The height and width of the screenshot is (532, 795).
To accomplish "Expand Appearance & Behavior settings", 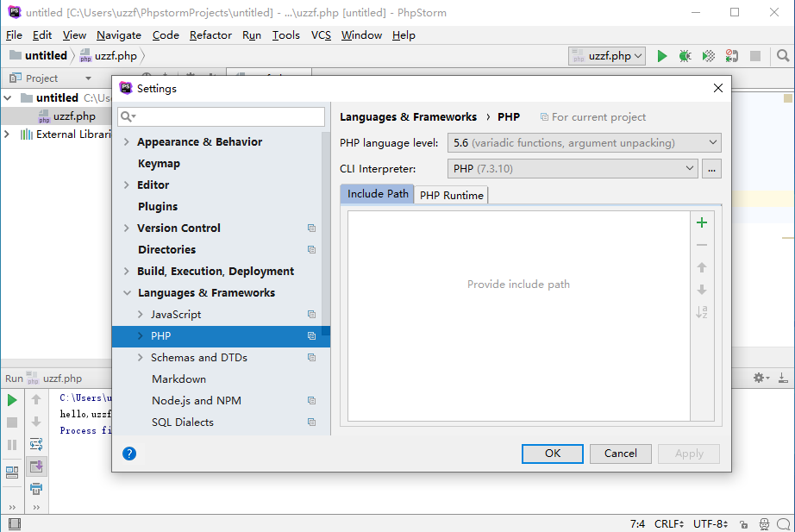I will (127, 142).
